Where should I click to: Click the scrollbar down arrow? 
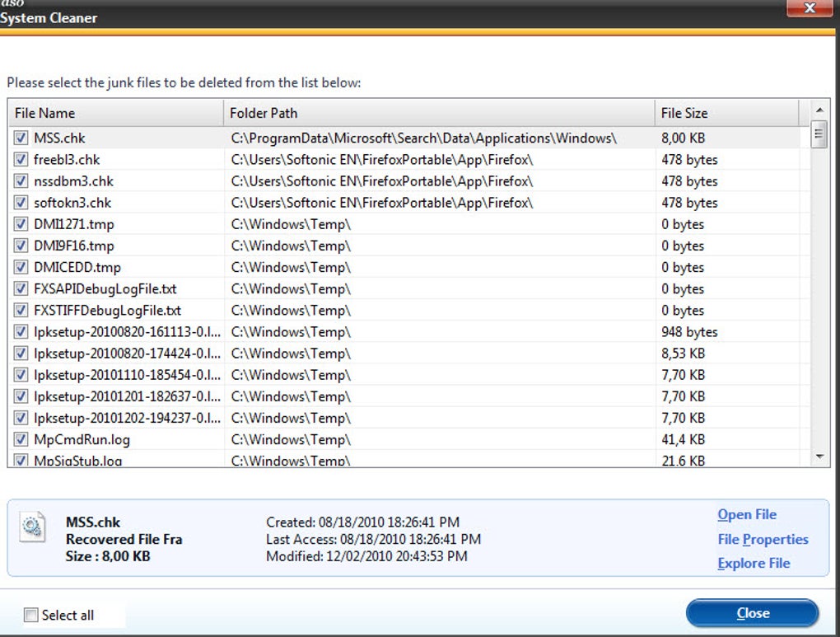[819, 457]
